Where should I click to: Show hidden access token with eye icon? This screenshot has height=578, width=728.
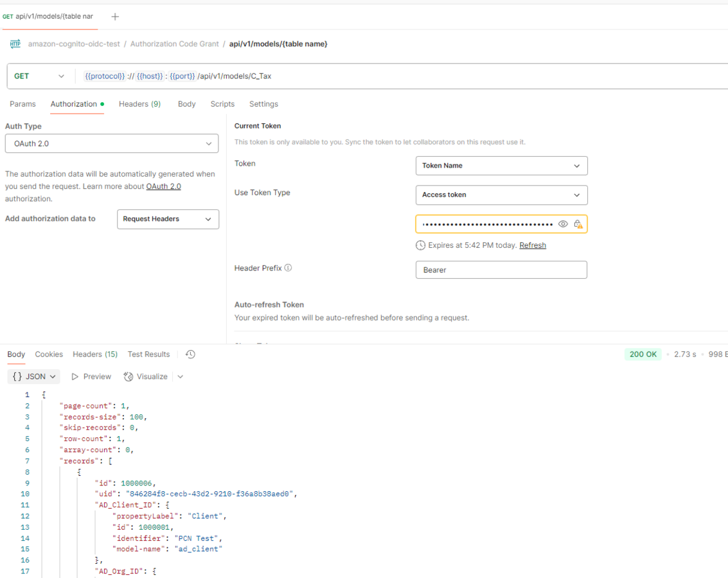tap(563, 224)
